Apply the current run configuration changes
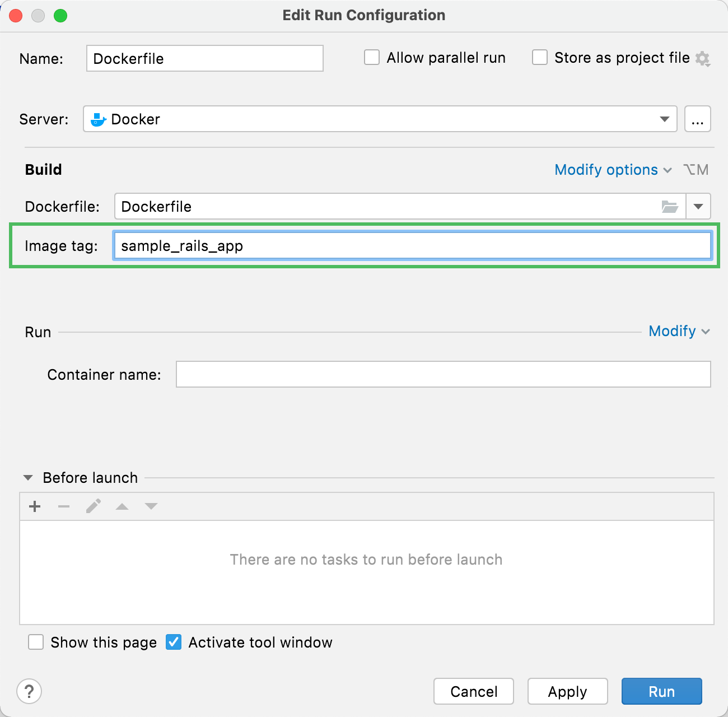 pos(567,691)
